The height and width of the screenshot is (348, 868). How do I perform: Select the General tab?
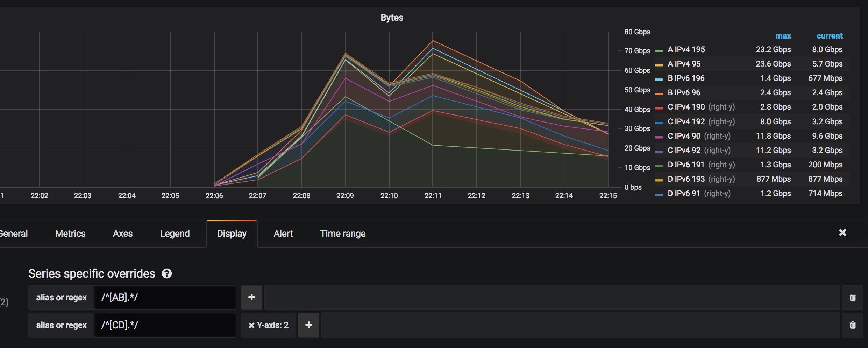(14, 233)
